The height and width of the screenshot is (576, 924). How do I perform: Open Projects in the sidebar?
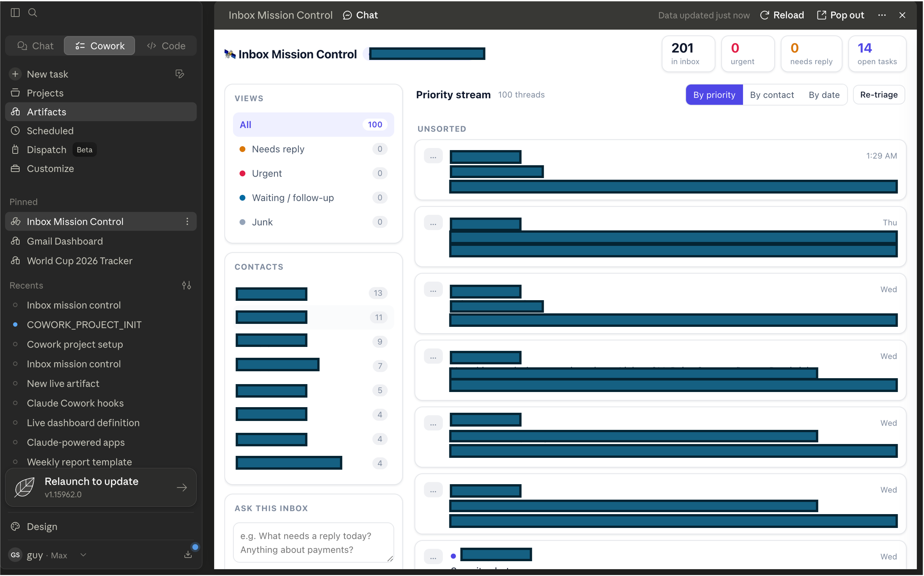[x=101, y=93]
